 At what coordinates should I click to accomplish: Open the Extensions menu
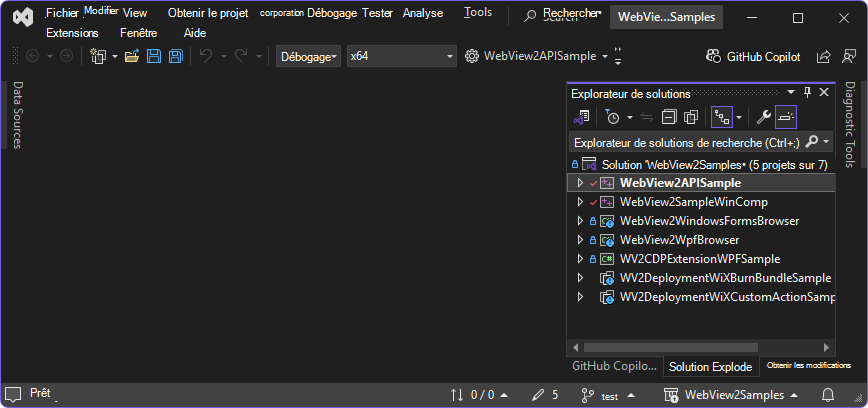pos(73,33)
